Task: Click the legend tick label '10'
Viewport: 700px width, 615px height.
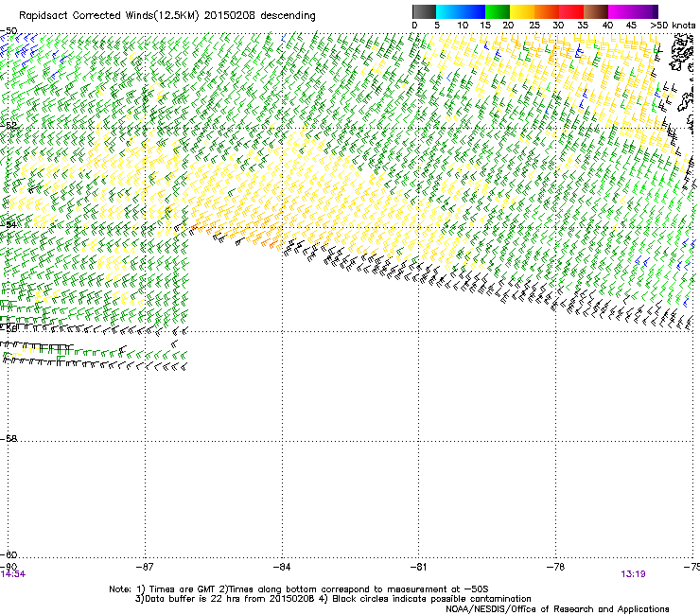Action: [463, 26]
